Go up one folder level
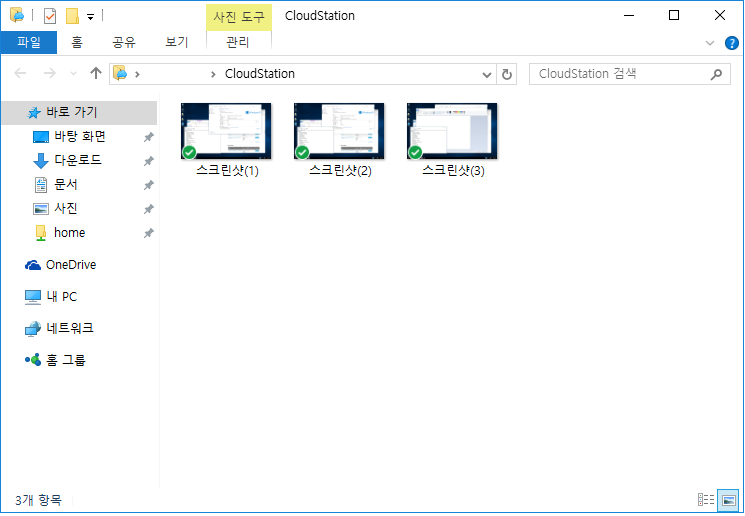The width and height of the screenshot is (745, 516). (96, 73)
